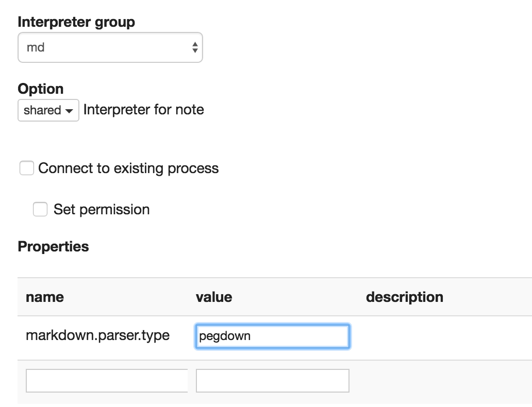
Task: Click the Interpreter group label
Action: 76,22
